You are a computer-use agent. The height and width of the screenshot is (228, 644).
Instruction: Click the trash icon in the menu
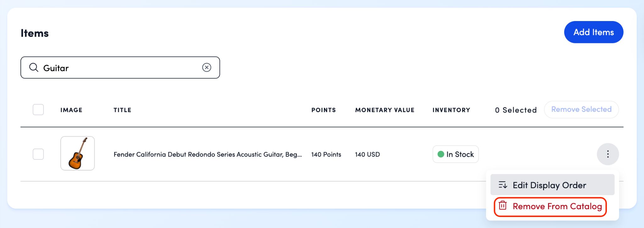tap(503, 206)
